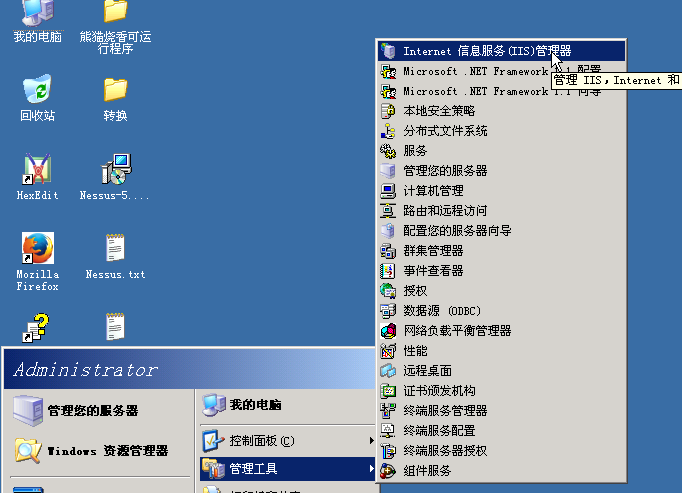
Task: Expand the 管理工具 submenu arrow
Action: [371, 469]
